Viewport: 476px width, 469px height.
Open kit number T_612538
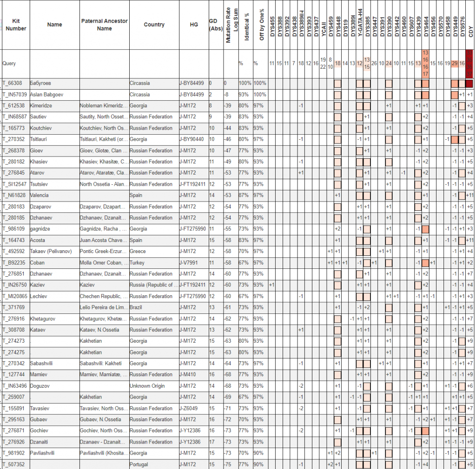14,106
